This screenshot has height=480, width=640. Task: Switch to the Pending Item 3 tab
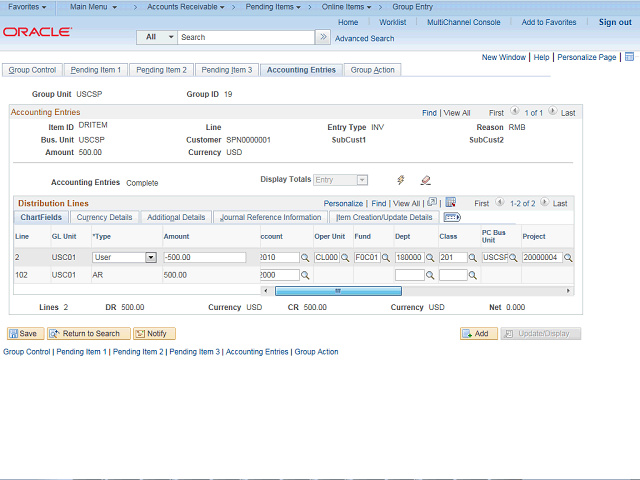pyautogui.click(x=227, y=70)
